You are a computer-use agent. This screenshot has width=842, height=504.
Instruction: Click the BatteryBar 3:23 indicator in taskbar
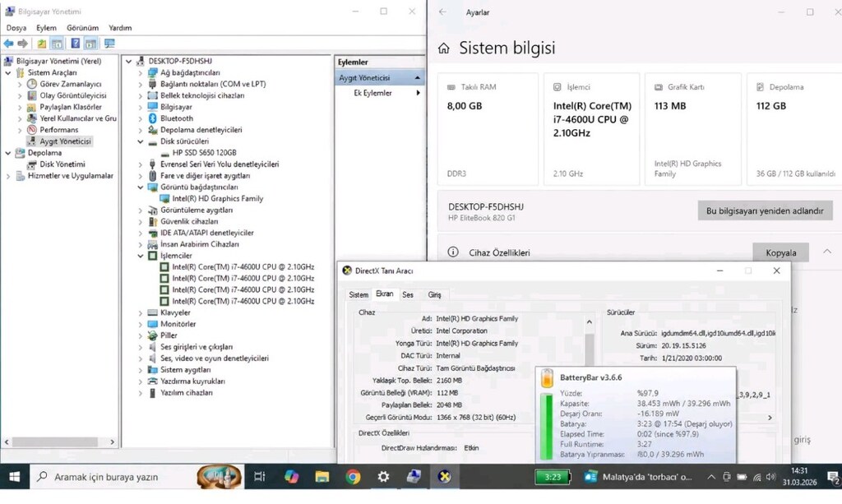552,477
